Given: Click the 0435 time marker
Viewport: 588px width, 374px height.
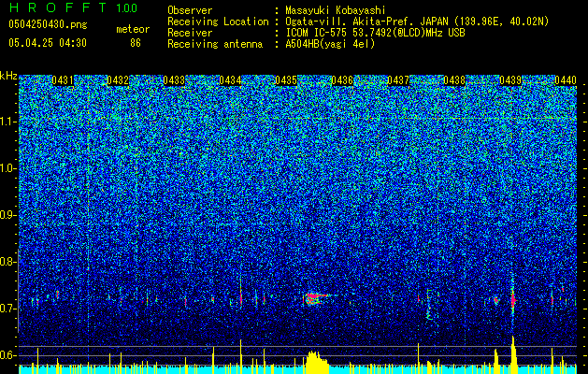Looking at the screenshot, I should tap(286, 80).
